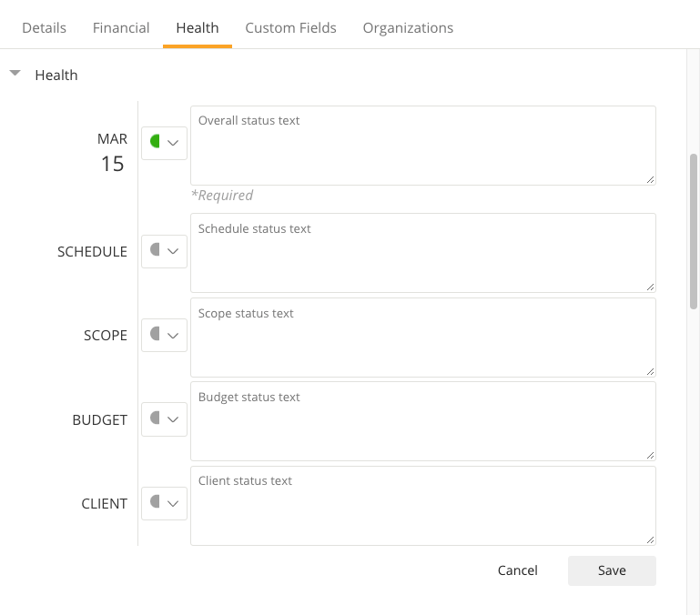This screenshot has width=700, height=615.
Task: Open the overall status color dropdown
Action: click(x=164, y=143)
